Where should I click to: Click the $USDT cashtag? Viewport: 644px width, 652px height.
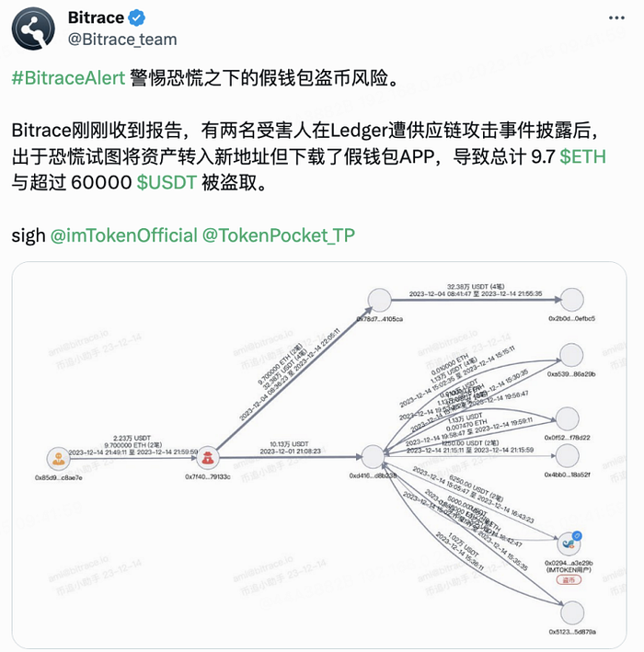coord(167,181)
